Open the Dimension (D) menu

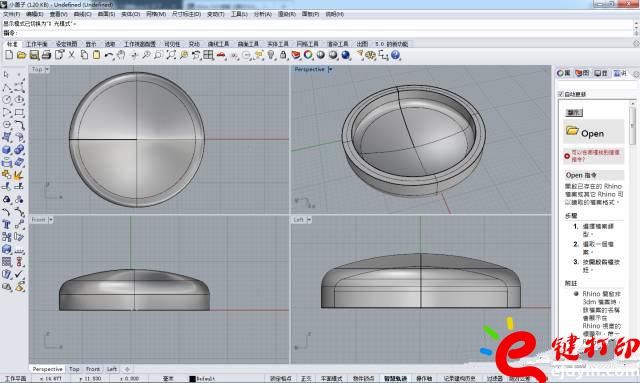tap(186, 14)
